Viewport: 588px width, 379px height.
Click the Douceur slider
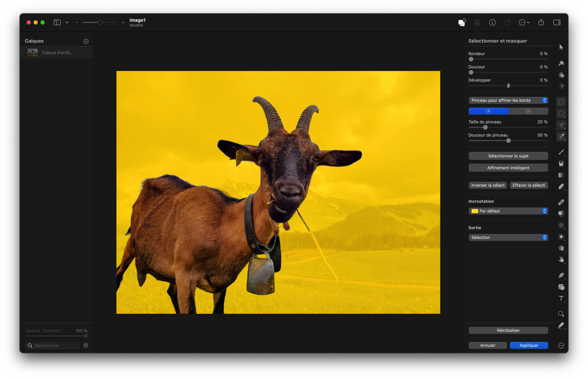508,72
